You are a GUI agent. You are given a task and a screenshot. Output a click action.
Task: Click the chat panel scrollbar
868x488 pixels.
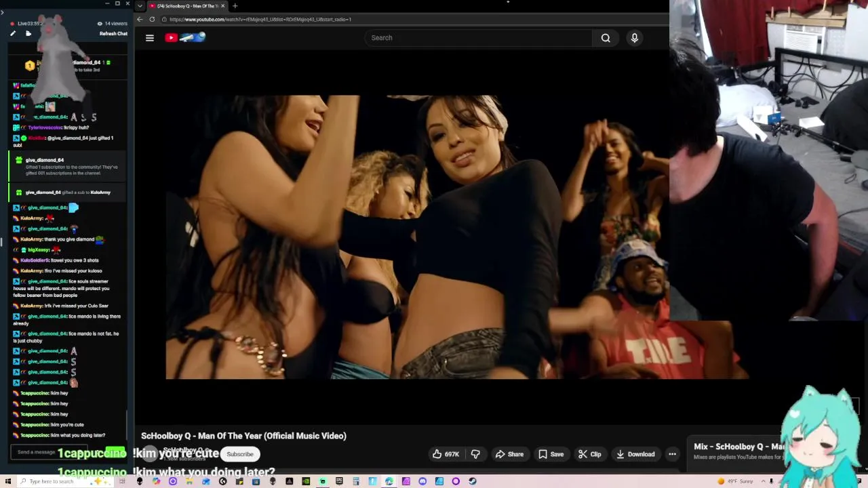(127, 424)
